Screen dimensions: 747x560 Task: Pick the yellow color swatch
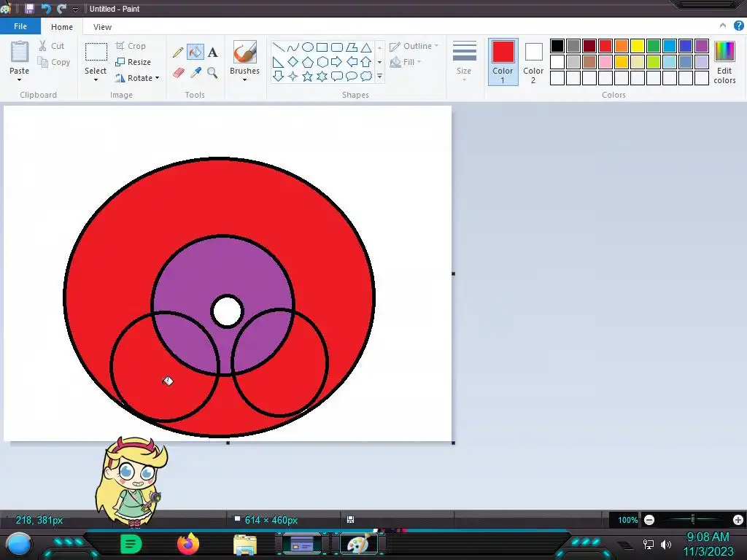point(638,46)
